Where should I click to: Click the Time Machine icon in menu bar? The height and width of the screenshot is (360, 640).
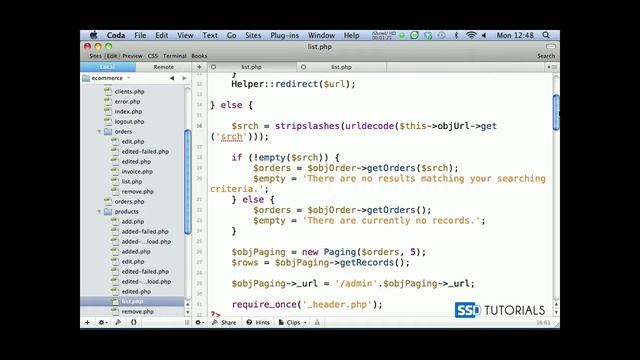(x=442, y=36)
